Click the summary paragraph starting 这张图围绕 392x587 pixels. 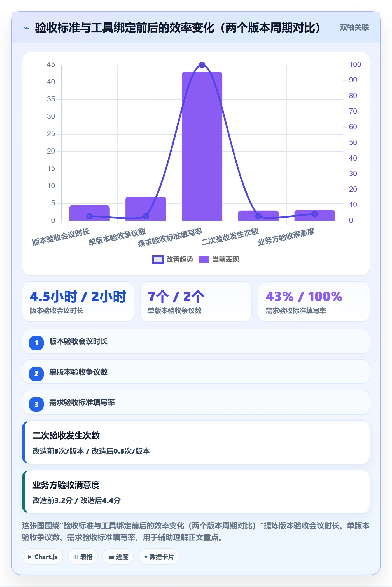(196, 531)
